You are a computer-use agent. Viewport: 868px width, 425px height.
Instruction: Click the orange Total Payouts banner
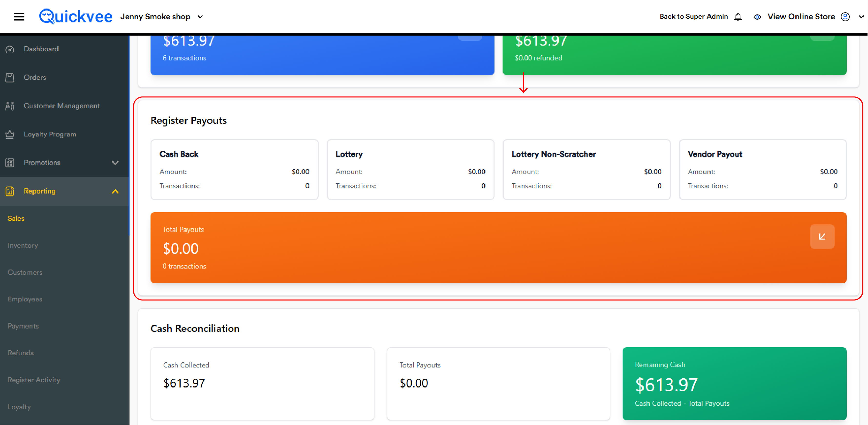coord(498,248)
